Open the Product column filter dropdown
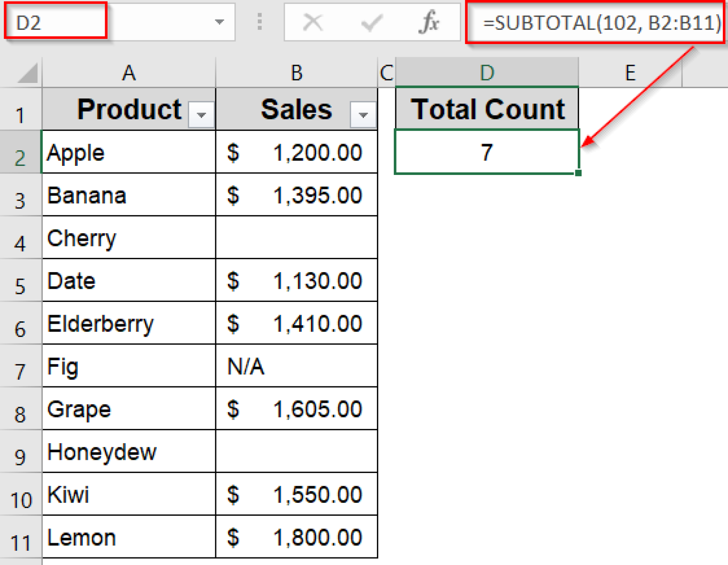 201,115
